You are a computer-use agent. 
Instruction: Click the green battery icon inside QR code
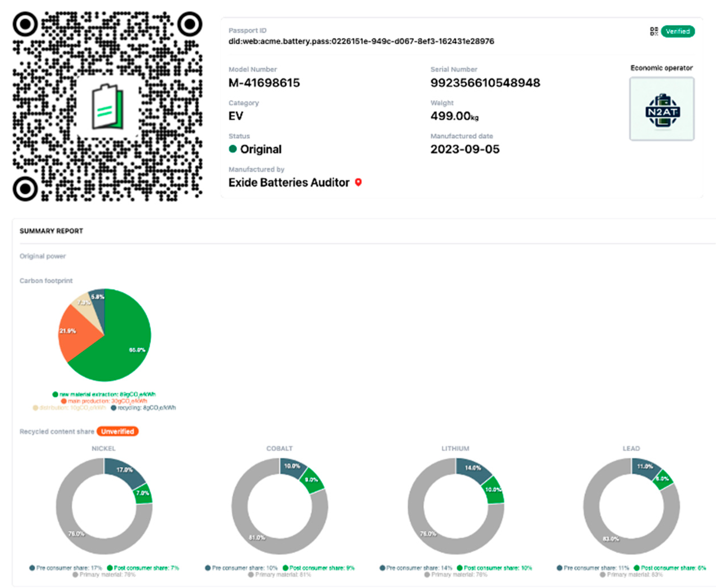(108, 106)
